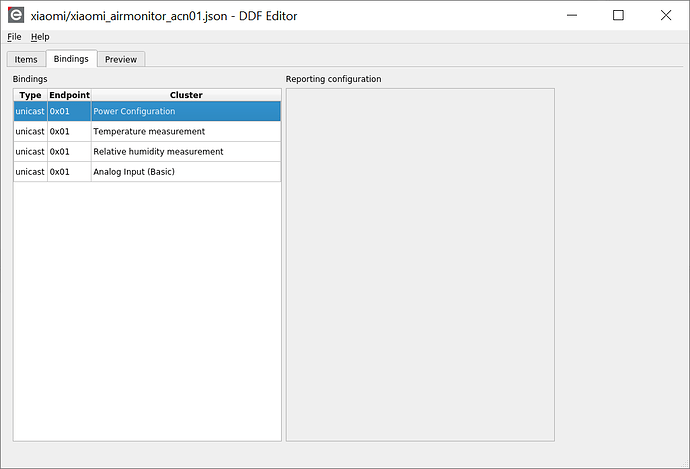Minimize the DDF Editor window
Screen dimensions: 690x469
coord(572,15)
